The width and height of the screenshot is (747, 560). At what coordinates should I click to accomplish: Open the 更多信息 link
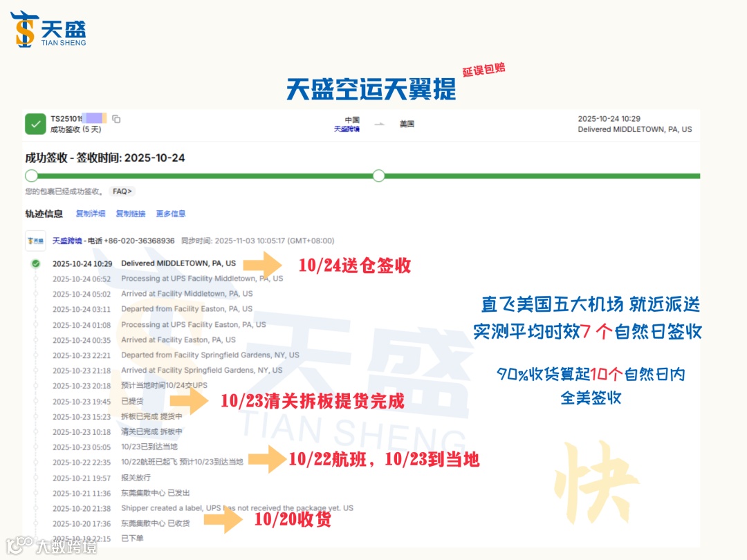(x=171, y=214)
